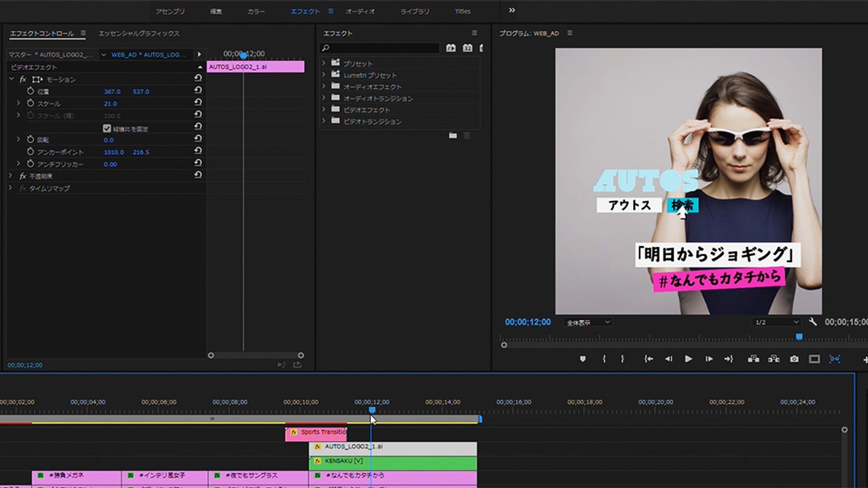The width and height of the screenshot is (868, 488).
Task: Click the timeline playhead marker
Action: point(372,410)
